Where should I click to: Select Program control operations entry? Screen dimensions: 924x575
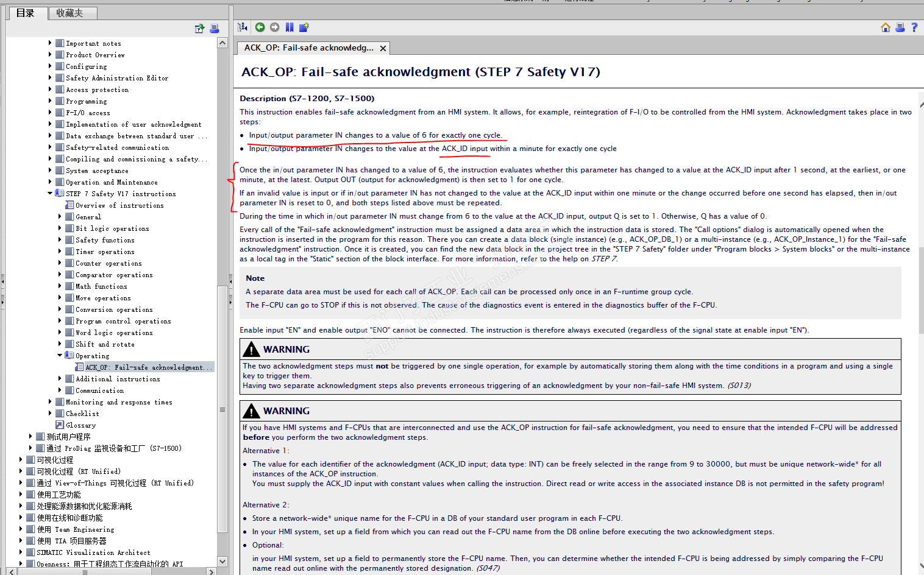[x=123, y=321]
